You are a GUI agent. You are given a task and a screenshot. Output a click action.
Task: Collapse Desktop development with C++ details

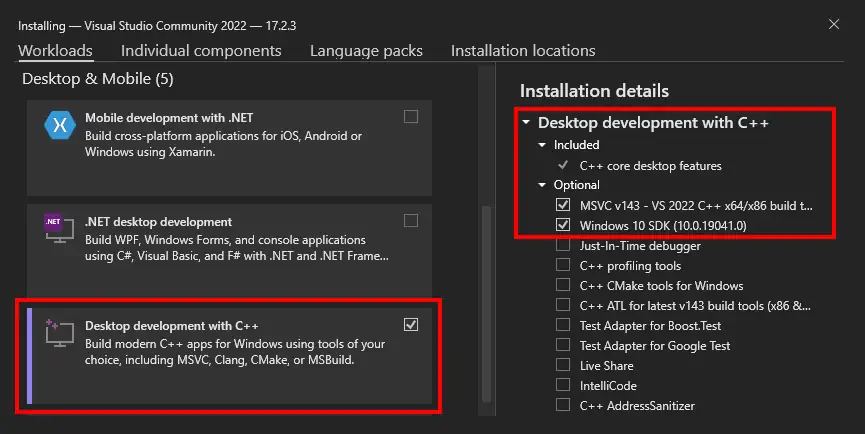pyautogui.click(x=526, y=123)
